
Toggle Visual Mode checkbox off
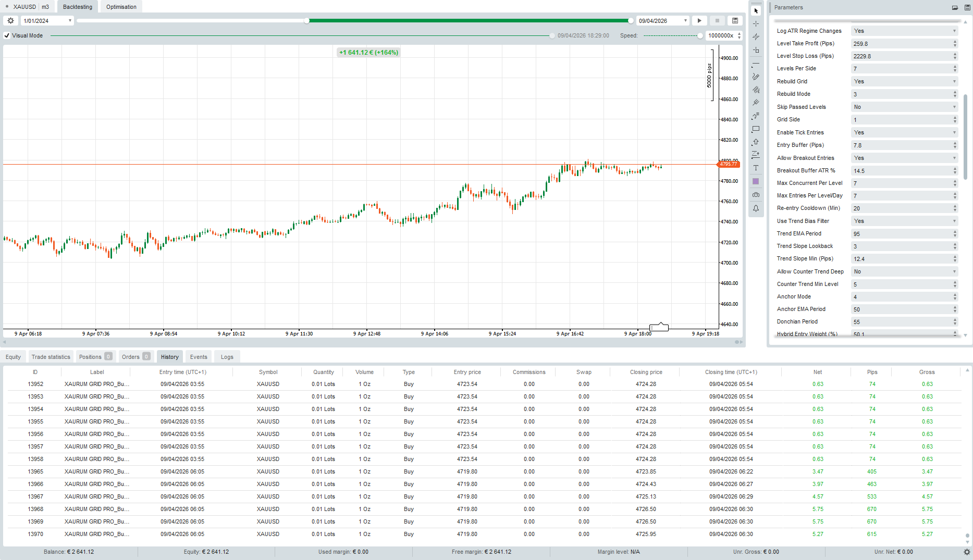click(x=7, y=35)
